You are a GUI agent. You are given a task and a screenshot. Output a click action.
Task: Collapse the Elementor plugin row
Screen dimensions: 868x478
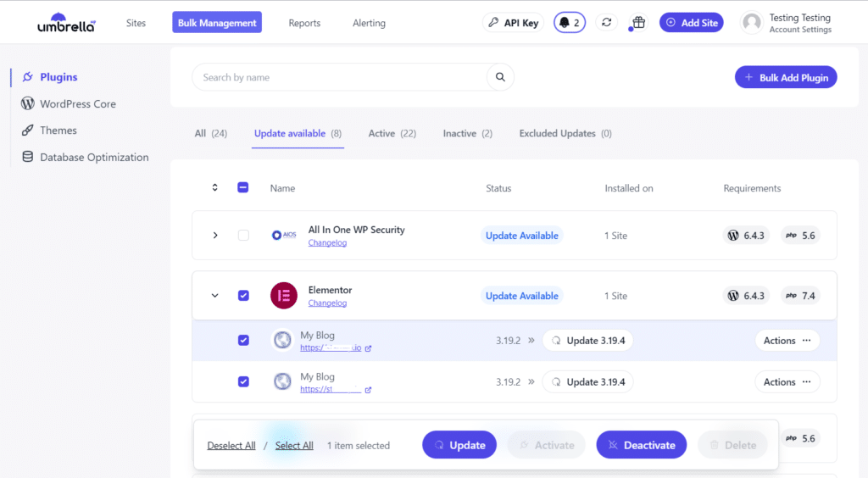coord(214,296)
